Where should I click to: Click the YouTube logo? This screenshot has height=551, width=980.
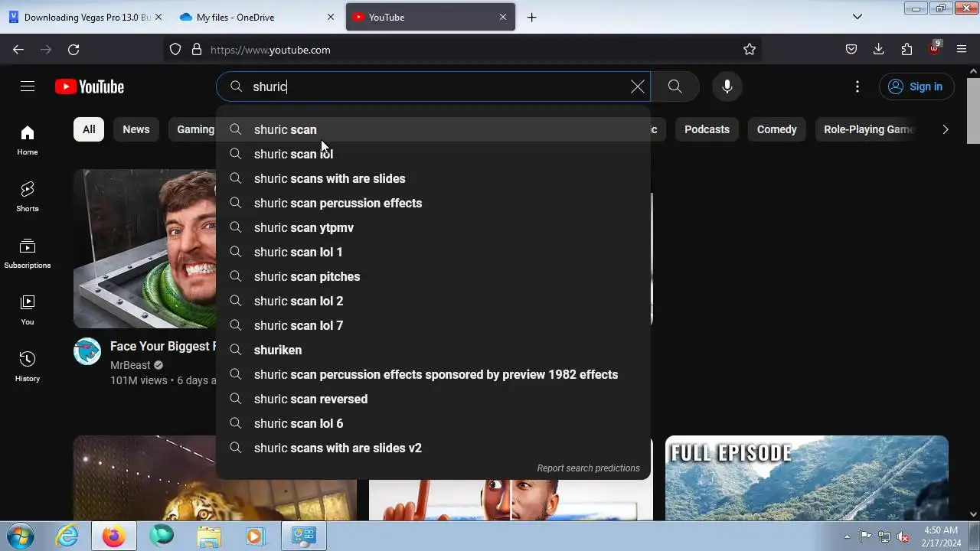[x=90, y=86]
